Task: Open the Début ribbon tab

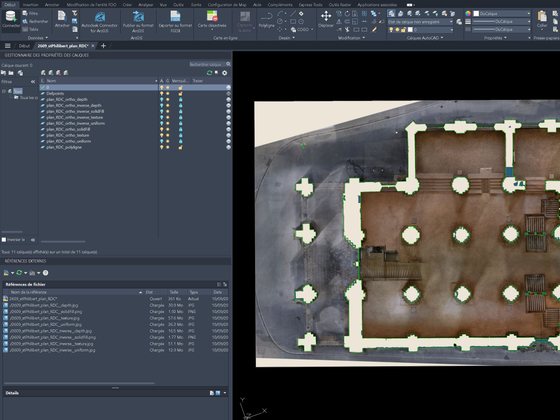Action: pos(9,5)
